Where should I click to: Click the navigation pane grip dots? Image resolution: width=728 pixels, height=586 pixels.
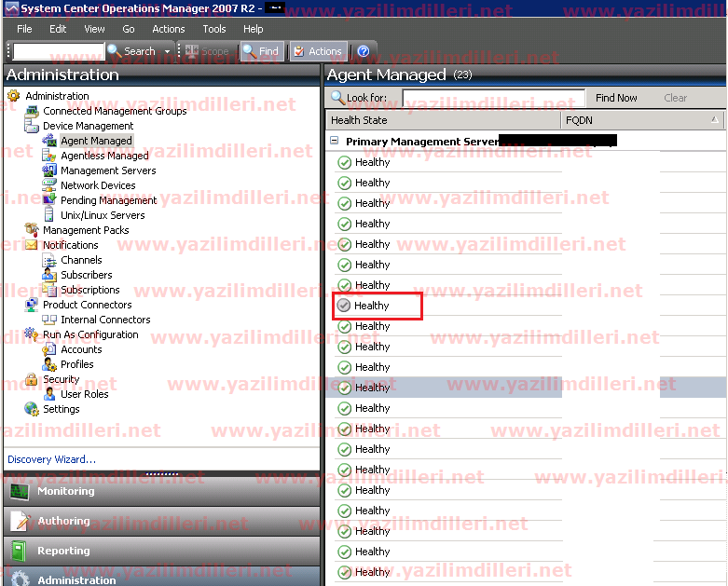click(x=161, y=473)
